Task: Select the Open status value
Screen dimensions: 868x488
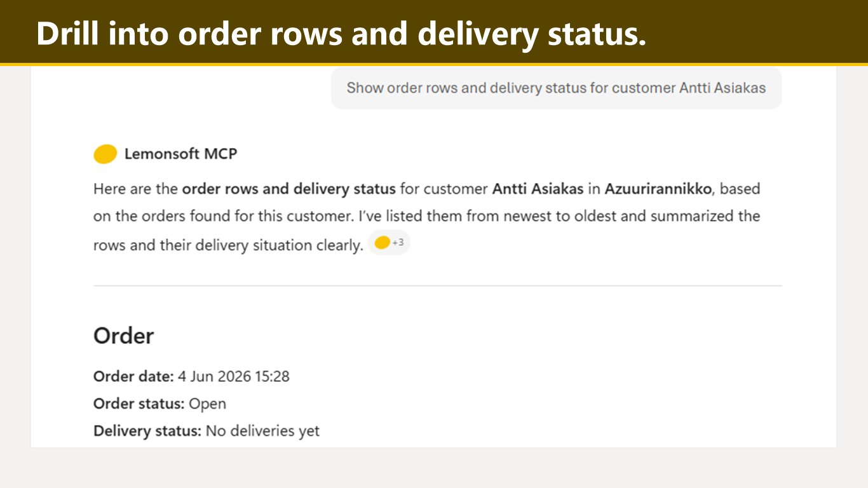Action: click(x=207, y=403)
